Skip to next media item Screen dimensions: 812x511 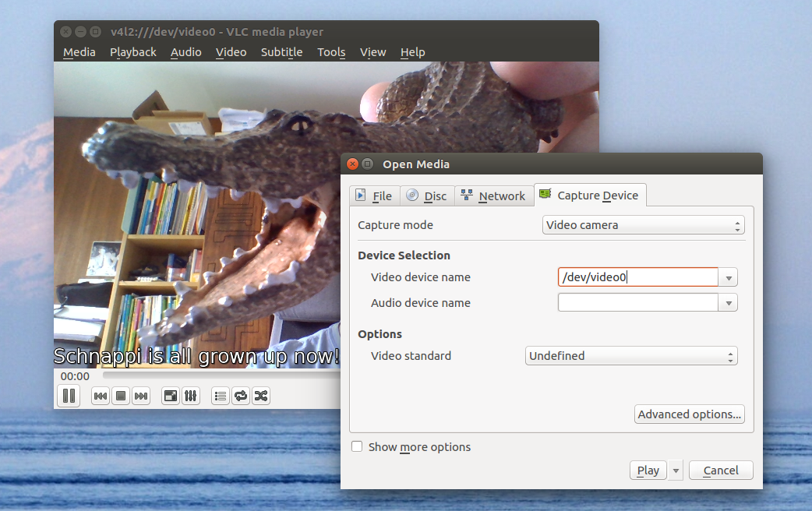pos(141,396)
